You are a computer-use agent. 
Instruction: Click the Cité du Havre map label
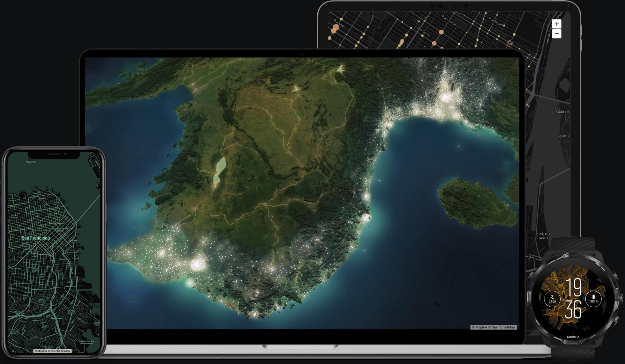pos(543,236)
